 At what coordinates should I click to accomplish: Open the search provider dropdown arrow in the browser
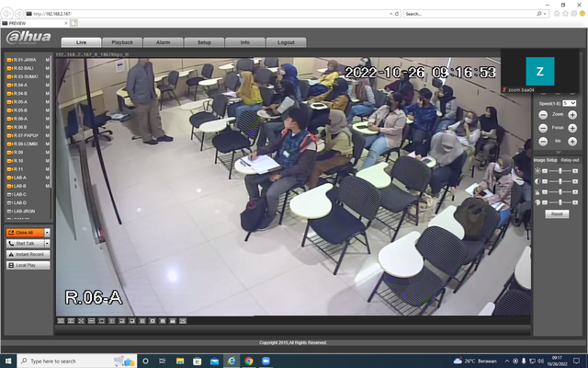click(544, 14)
